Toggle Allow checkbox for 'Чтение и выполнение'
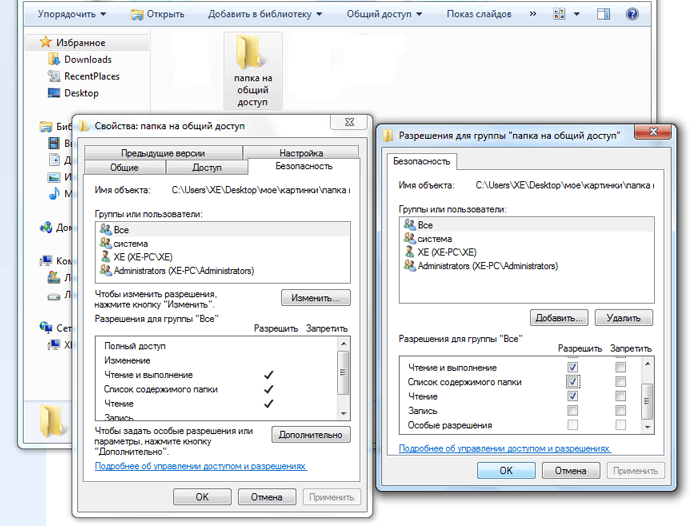Image resolution: width=700 pixels, height=526 pixels. (x=571, y=368)
